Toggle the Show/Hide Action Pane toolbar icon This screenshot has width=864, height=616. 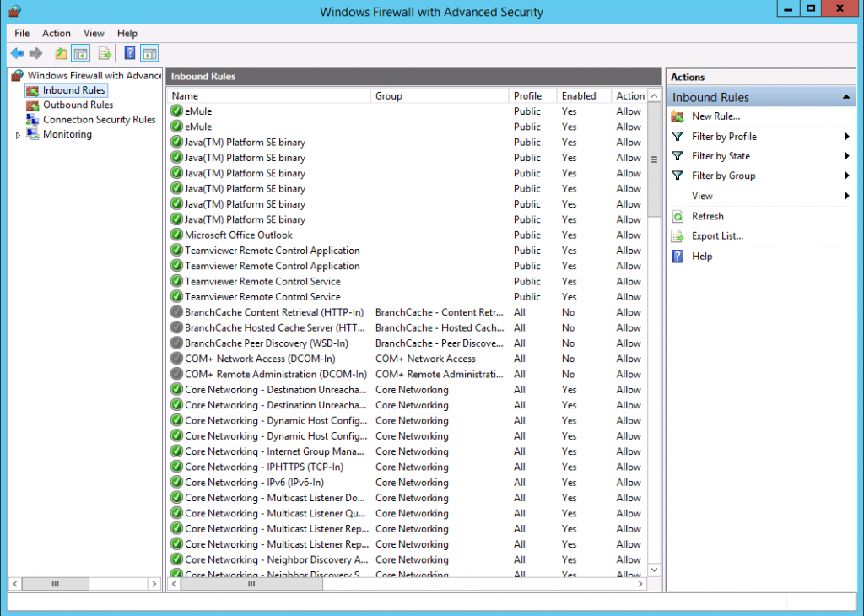click(149, 52)
